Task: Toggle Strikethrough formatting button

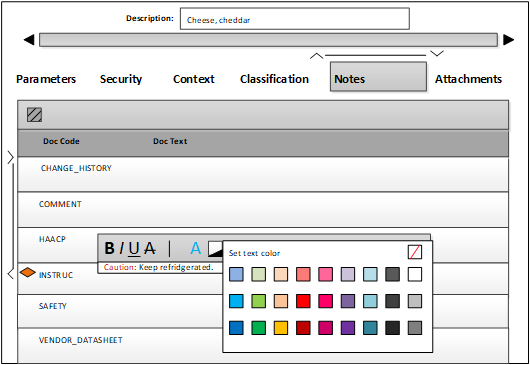Action: pos(150,248)
